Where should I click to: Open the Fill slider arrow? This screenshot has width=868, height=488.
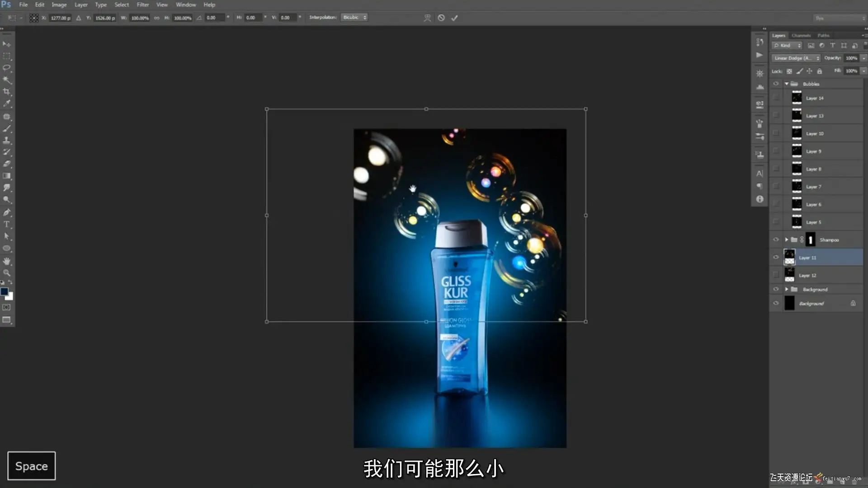point(863,71)
